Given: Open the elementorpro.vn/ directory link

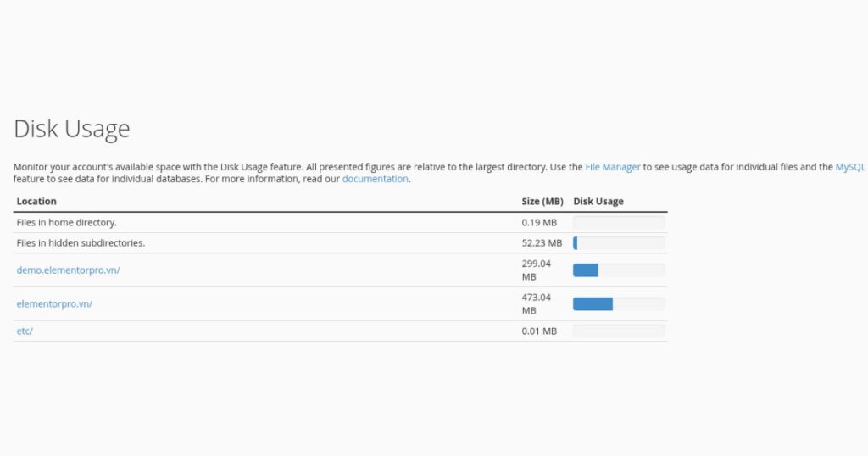Looking at the screenshot, I should tap(54, 303).
